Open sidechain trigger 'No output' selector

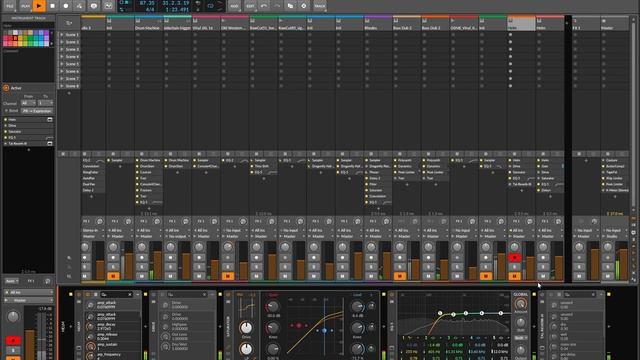click(177, 236)
